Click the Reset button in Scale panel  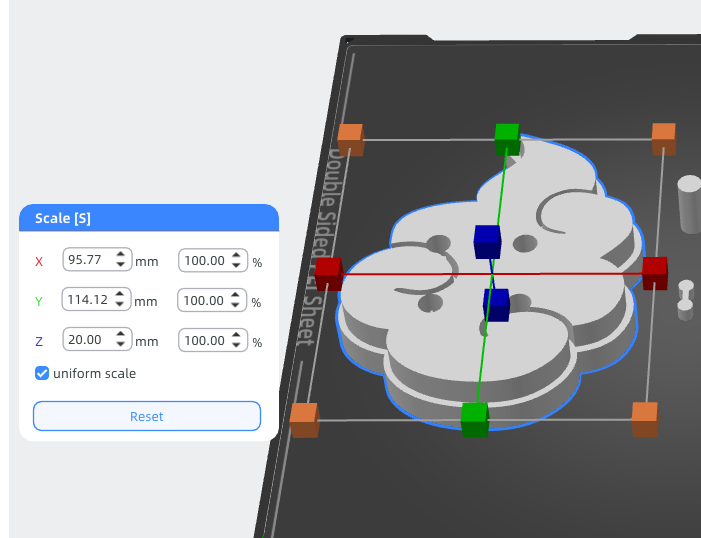[147, 416]
